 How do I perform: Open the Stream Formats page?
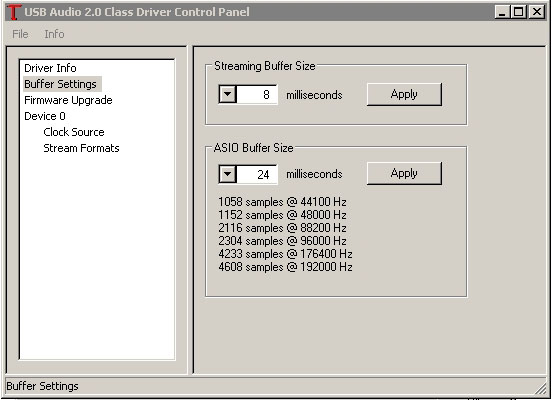point(81,148)
